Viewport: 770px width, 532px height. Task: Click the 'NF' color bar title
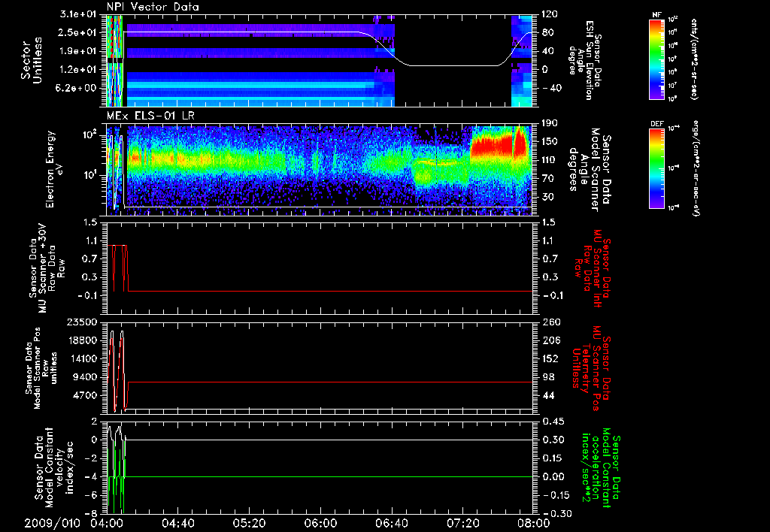click(656, 15)
